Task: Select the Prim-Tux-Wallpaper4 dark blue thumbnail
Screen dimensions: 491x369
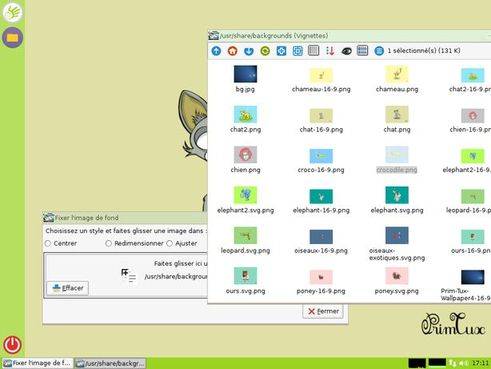Action: click(472, 277)
